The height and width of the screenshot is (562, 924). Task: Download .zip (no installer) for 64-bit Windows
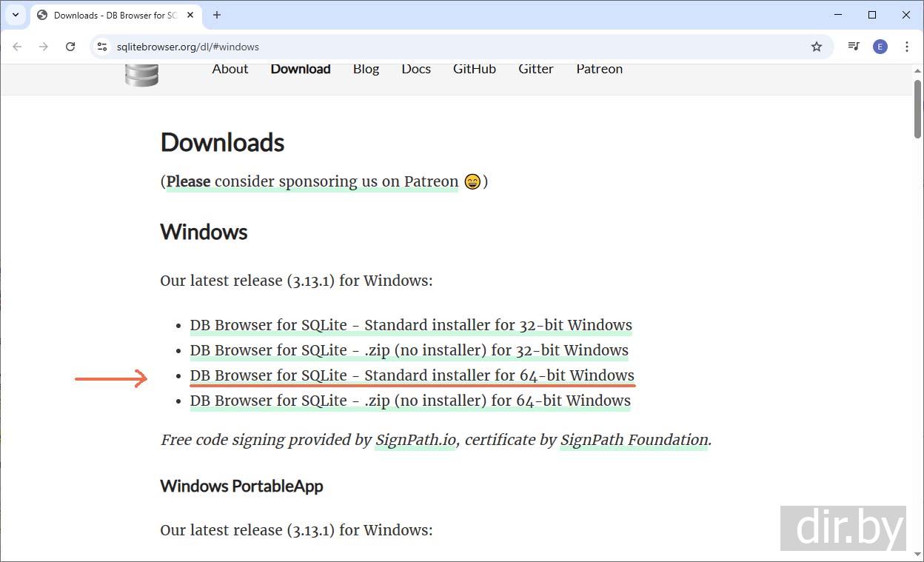(410, 401)
